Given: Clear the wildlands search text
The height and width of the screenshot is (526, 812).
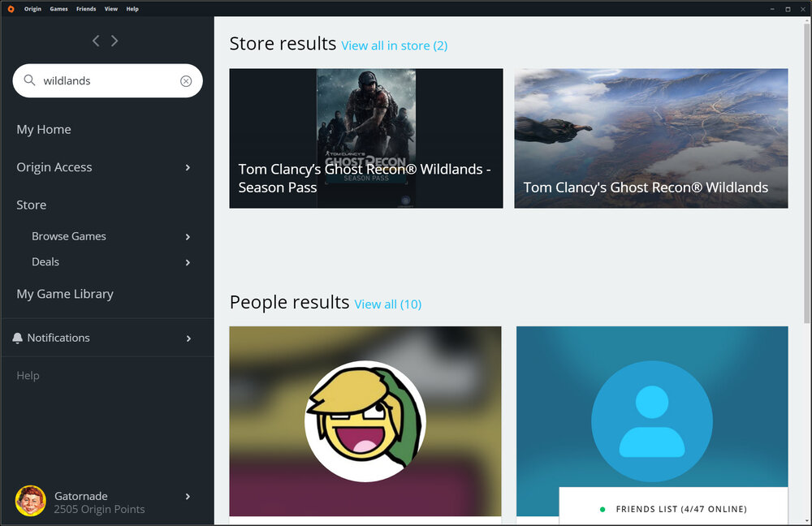Looking at the screenshot, I should coord(186,80).
